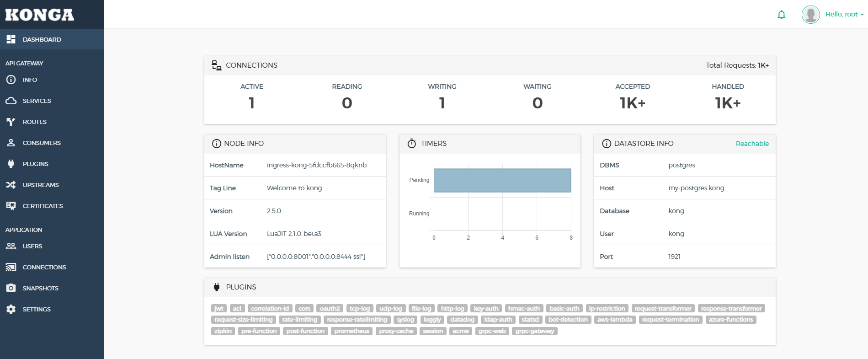Click the azure-functions plugin tag
868x359 pixels.
coord(731,320)
